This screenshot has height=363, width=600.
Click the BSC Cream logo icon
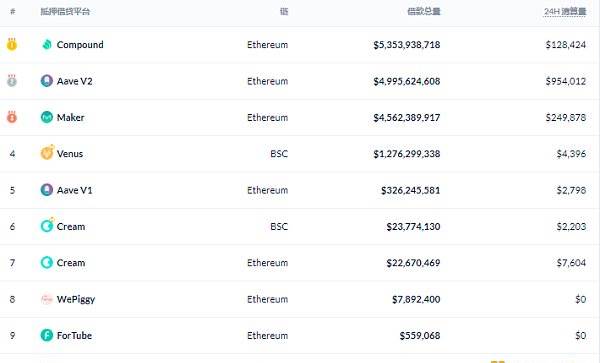(x=47, y=225)
